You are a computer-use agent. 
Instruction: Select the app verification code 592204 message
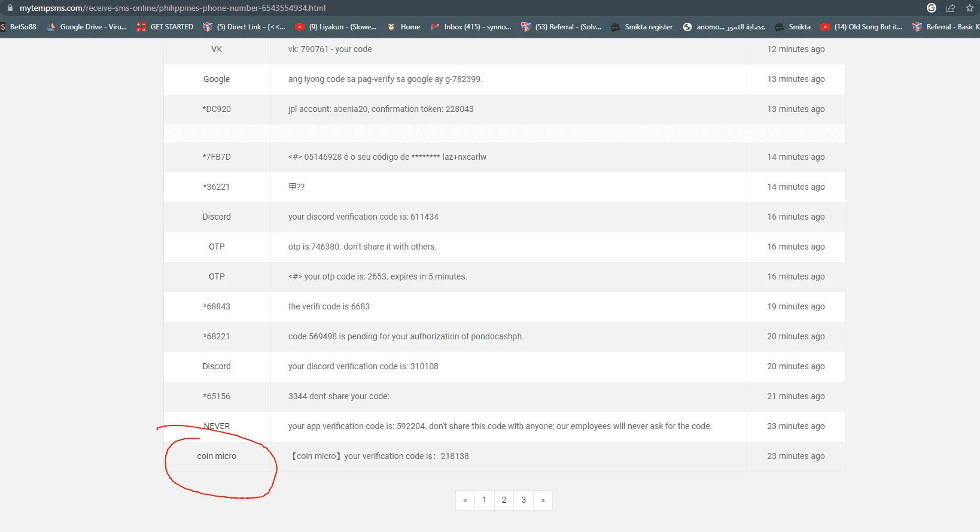coord(500,426)
